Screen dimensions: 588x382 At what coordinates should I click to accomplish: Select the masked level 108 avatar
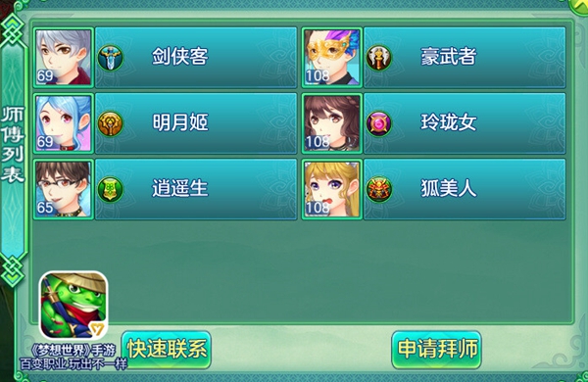click(332, 58)
